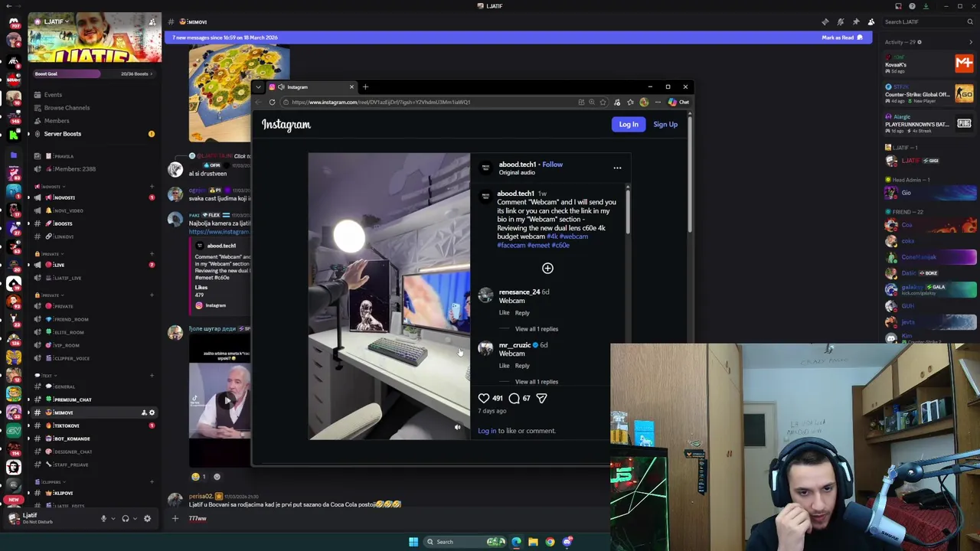
Task: Open the Instagram logo home link
Action: click(x=286, y=125)
